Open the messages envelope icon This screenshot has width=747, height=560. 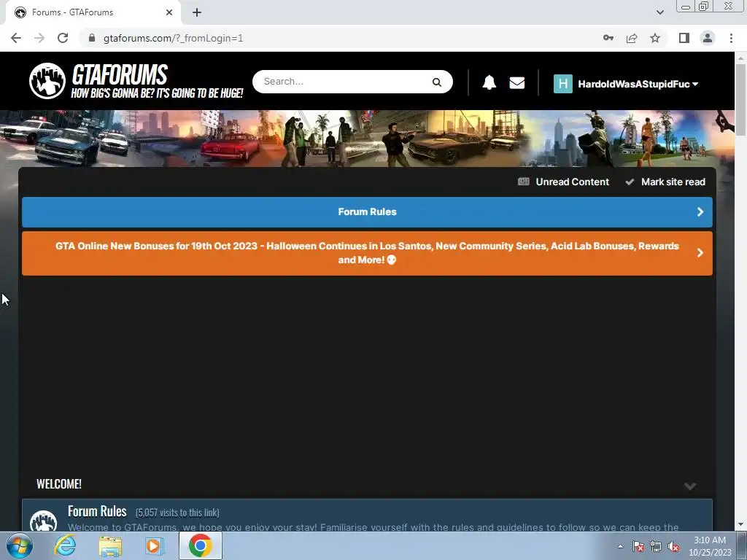tap(517, 83)
